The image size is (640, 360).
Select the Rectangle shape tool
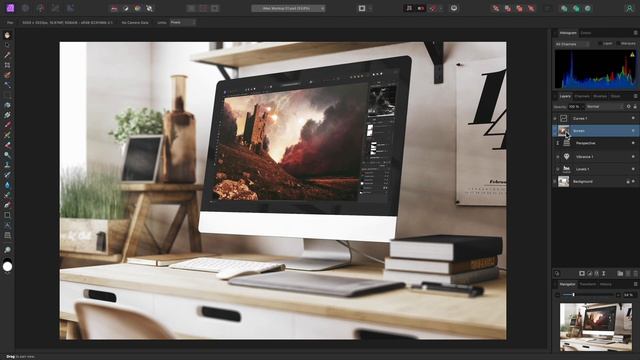coord(7,215)
